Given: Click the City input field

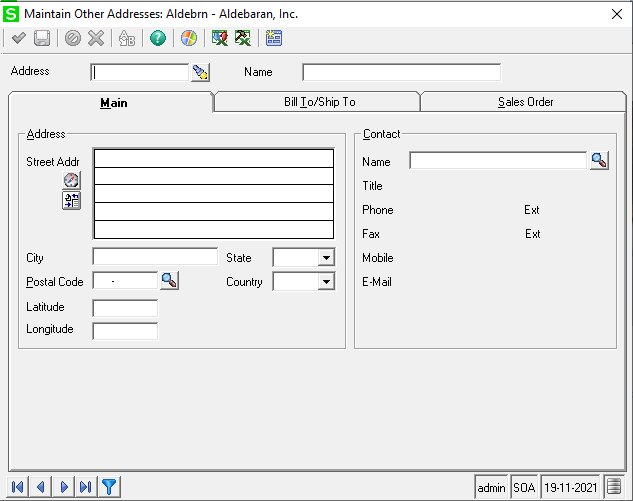Looking at the screenshot, I should pos(155,257).
